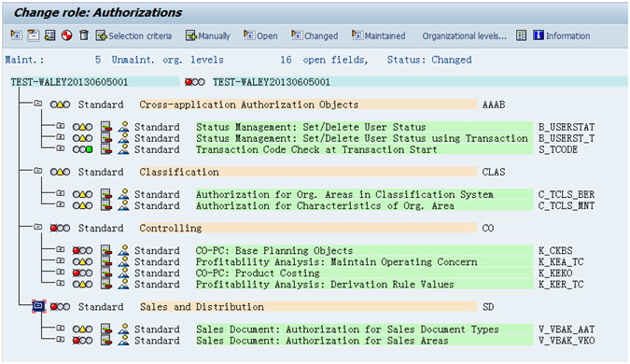Viewport: 630px width, 364px height.
Task: Click the yellow traffic light of V_VBAK_AAT
Action: [x=82, y=329]
